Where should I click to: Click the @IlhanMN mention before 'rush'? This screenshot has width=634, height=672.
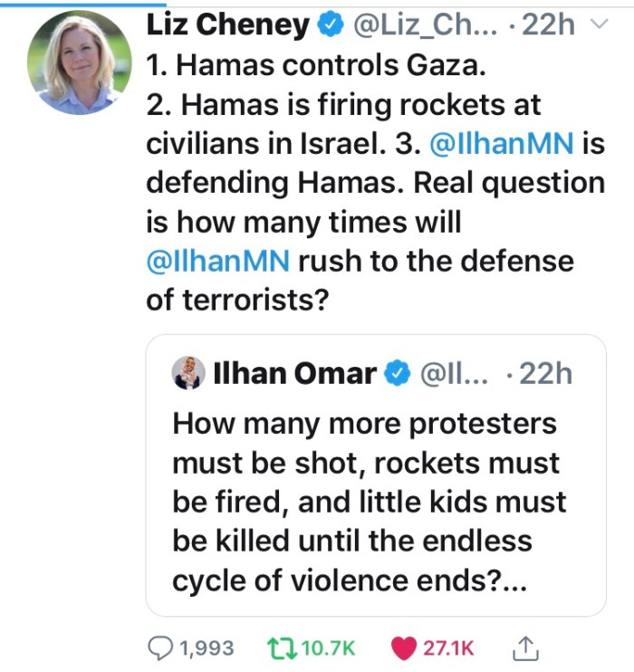pyautogui.click(x=217, y=262)
